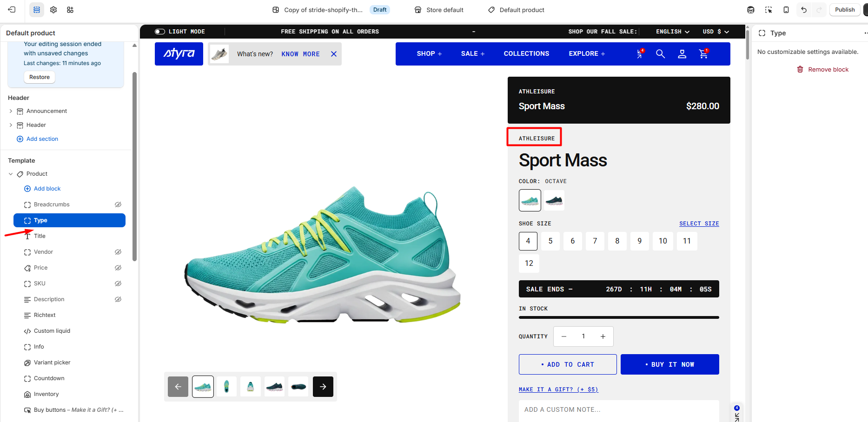Show next gallery image
868x422 pixels.
pos(323,387)
